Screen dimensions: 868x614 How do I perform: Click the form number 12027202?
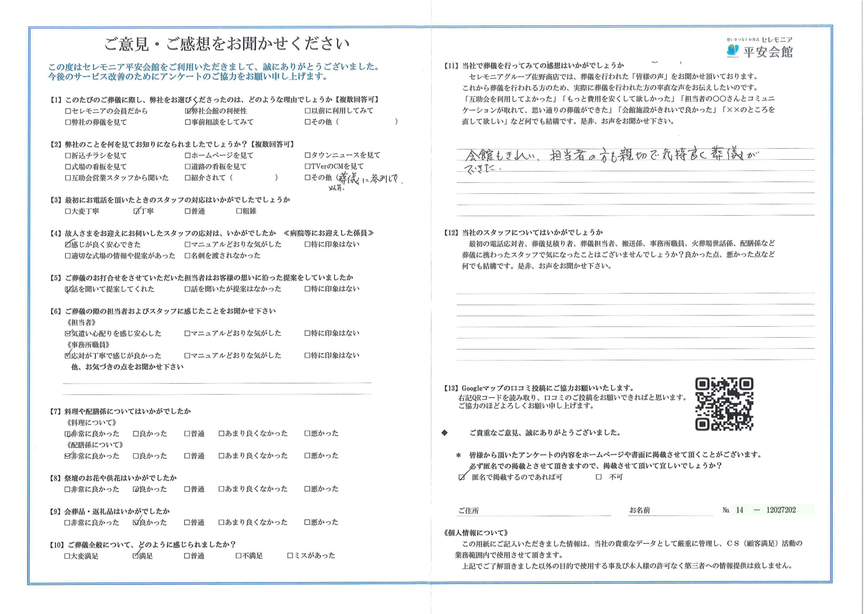(781, 510)
